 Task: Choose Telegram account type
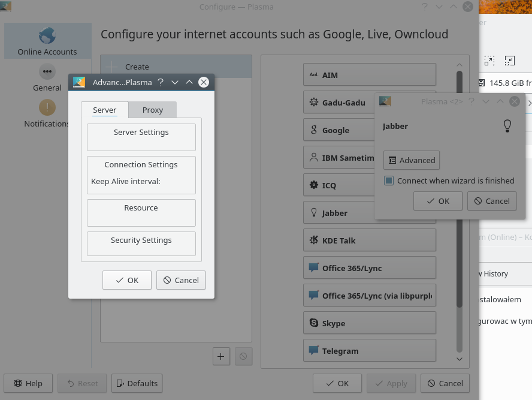tap(370, 350)
